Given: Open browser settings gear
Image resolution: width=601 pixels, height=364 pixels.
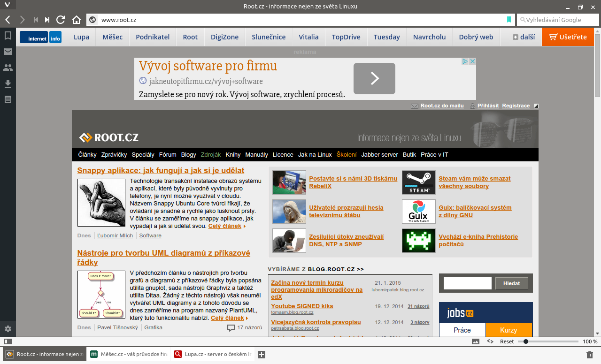Looking at the screenshot, I should (8, 329).
